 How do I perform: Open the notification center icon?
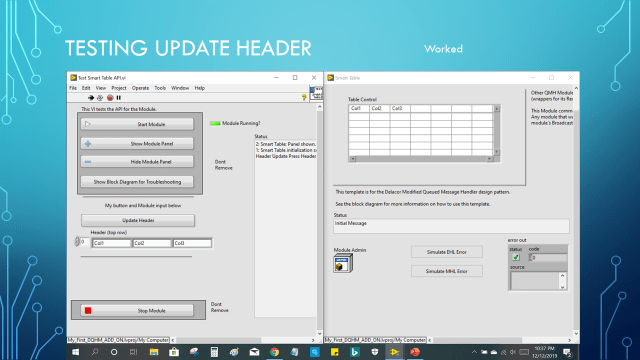567,352
